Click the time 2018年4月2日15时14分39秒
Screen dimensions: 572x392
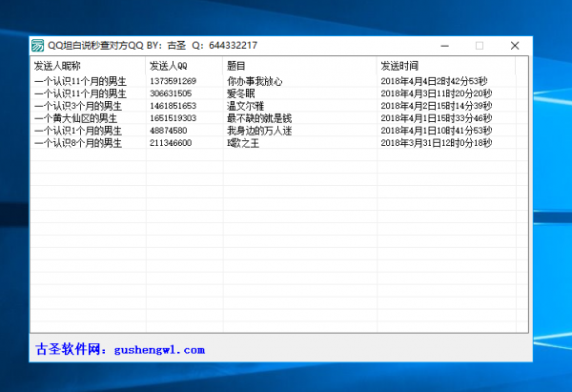tap(437, 106)
